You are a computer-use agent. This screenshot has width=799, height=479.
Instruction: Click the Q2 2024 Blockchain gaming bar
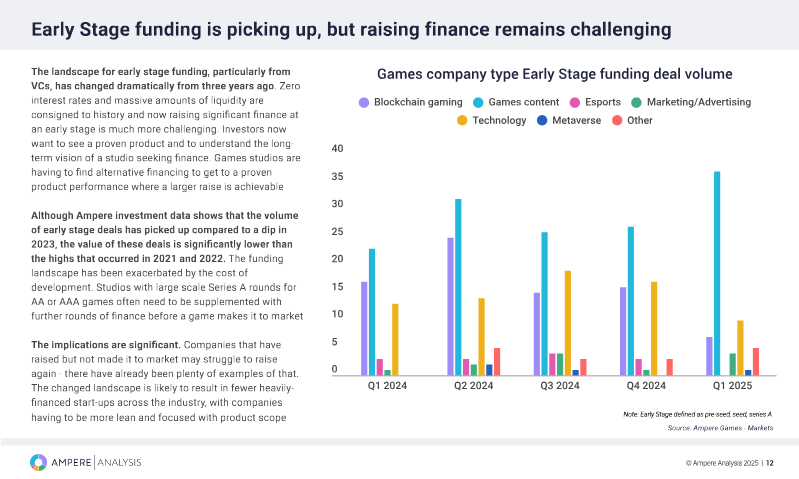[450, 305]
